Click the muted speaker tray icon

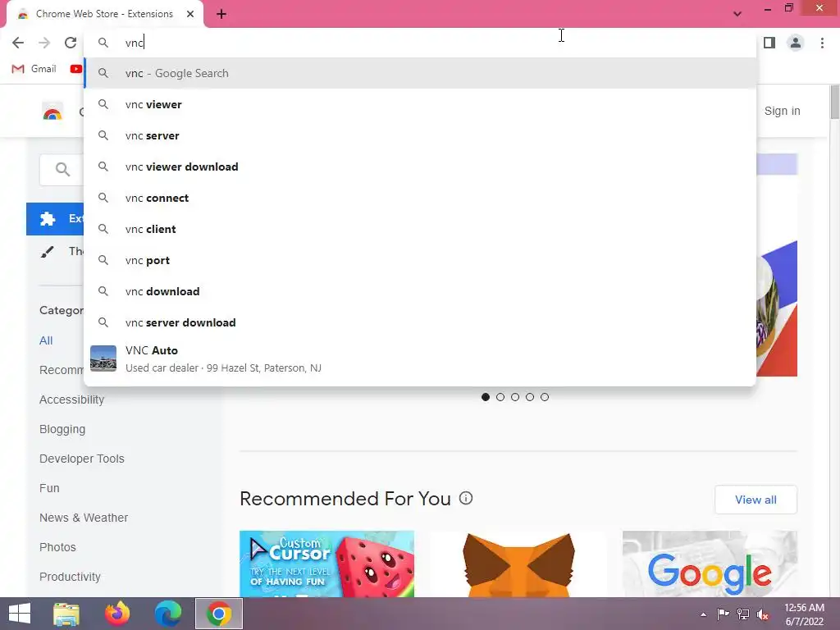(x=763, y=614)
